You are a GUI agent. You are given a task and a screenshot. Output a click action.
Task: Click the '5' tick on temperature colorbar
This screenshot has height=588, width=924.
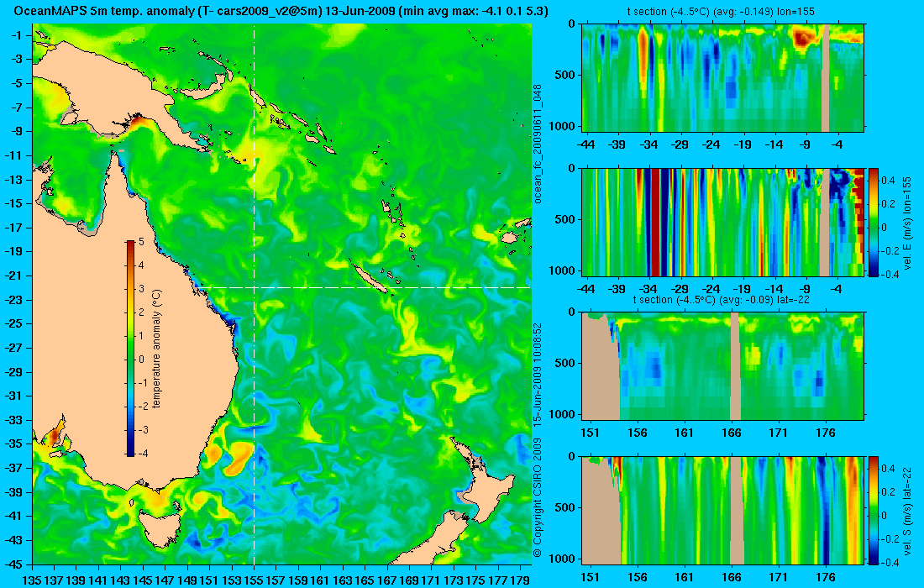point(141,242)
